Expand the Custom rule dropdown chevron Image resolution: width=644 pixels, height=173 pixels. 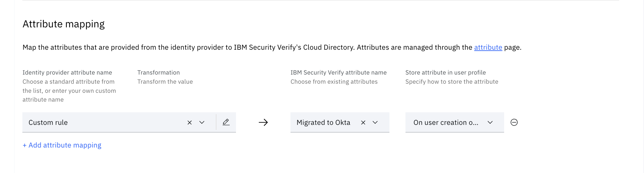point(202,123)
